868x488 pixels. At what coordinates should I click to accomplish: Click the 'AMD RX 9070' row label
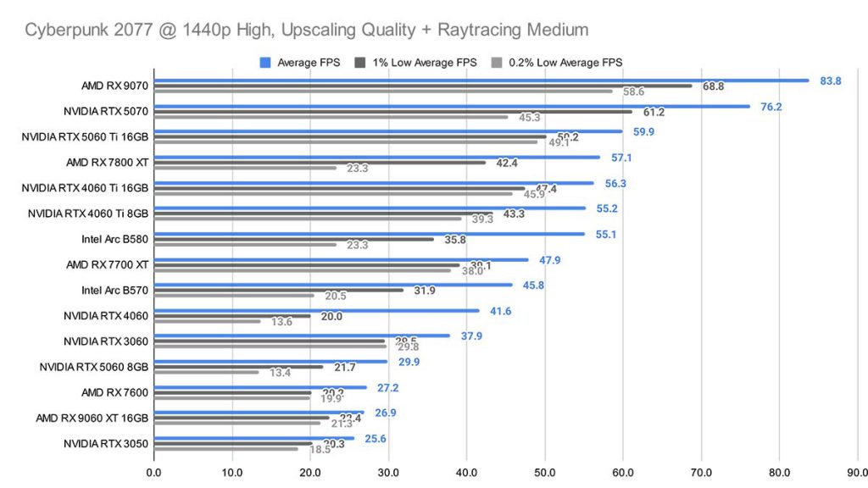pyautogui.click(x=114, y=86)
